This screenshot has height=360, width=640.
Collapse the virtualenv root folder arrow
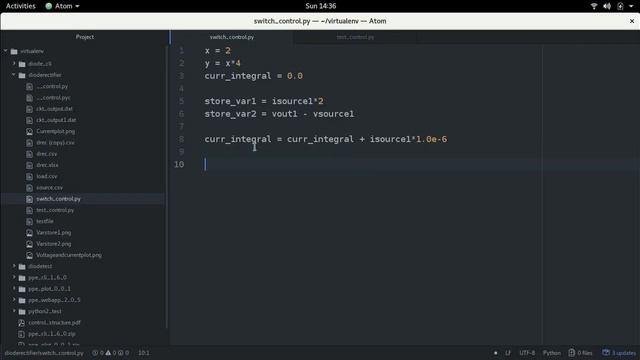click(x=6, y=51)
